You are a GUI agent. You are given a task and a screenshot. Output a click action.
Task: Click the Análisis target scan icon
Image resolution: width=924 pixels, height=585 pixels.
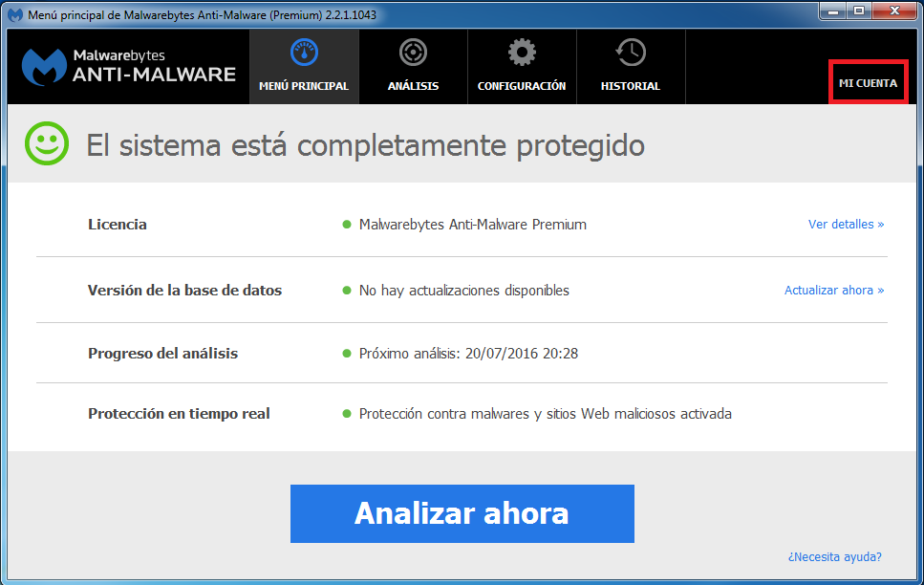(413, 54)
